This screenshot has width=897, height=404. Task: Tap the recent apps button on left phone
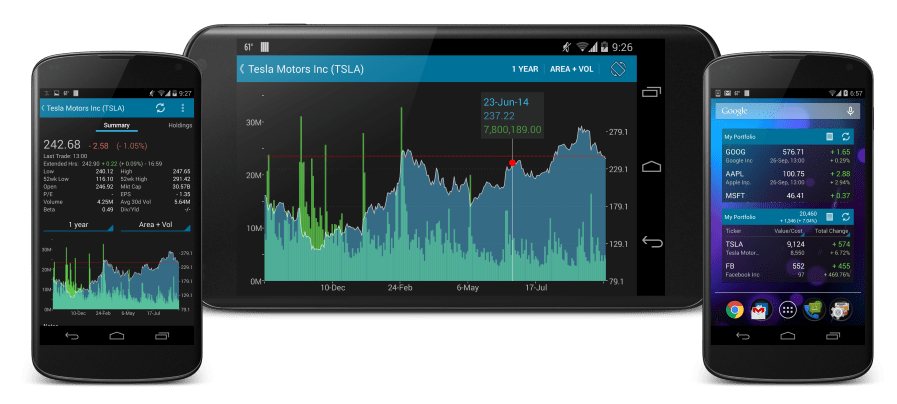pyautogui.click(x=162, y=336)
